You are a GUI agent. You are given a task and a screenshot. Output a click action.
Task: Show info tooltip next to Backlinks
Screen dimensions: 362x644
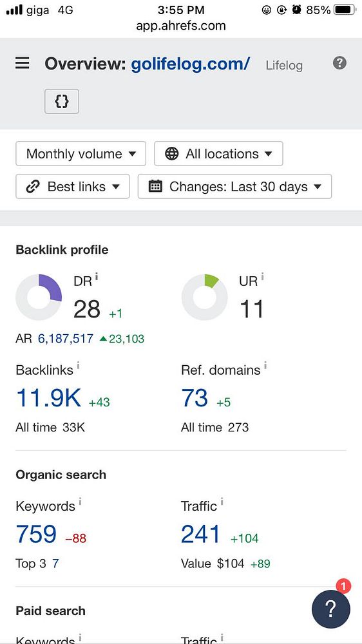pyautogui.click(x=78, y=366)
